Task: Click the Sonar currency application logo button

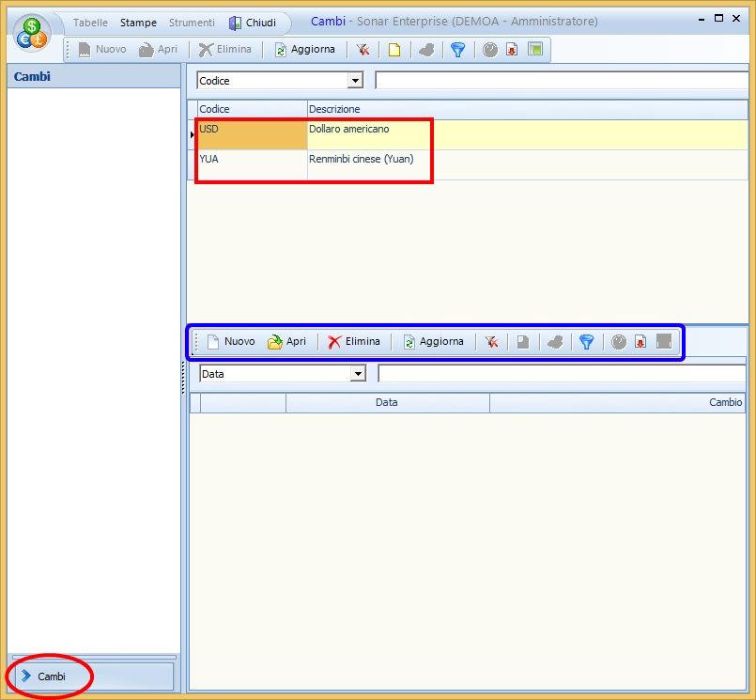Action: (34, 32)
